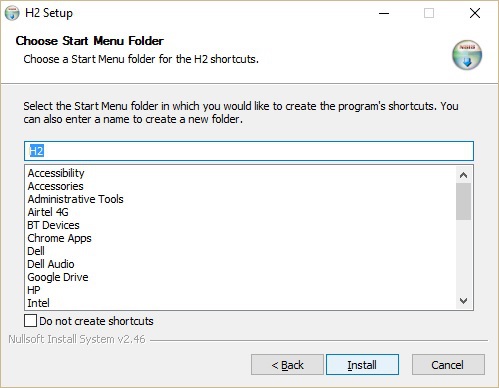Screen dimensions: 499x388
Task: Go to previous step with Back button
Action: (287, 365)
